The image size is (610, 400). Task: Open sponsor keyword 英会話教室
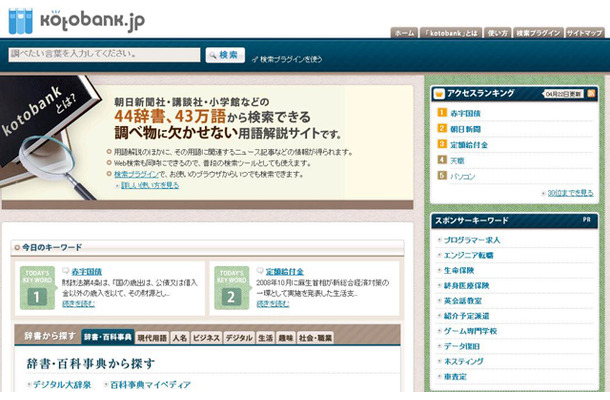pyautogui.click(x=463, y=300)
